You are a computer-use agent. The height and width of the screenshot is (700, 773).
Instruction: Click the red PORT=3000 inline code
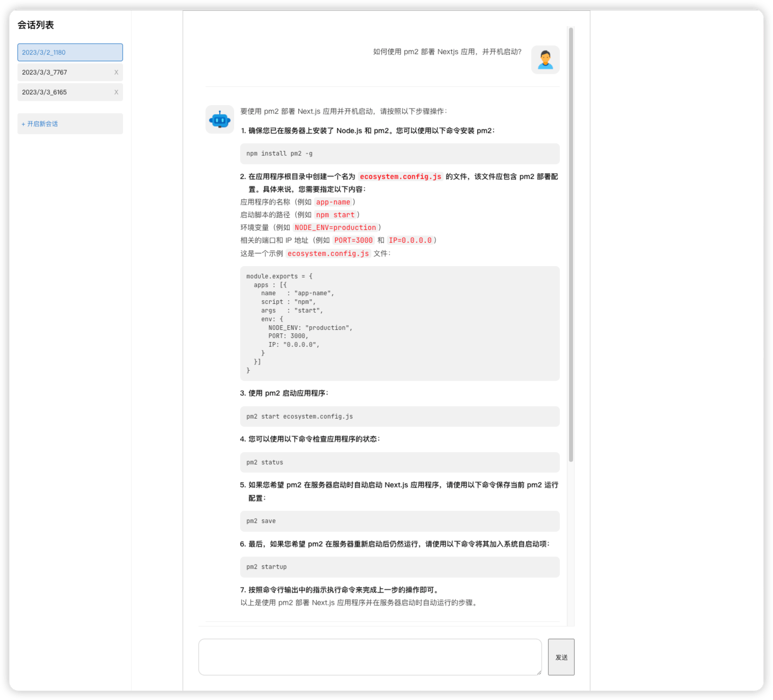click(353, 240)
